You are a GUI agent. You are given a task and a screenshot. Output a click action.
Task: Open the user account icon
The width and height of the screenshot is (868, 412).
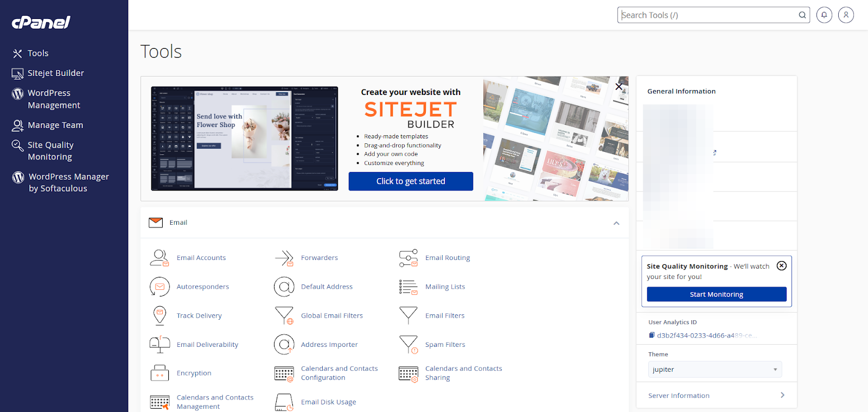click(x=846, y=15)
